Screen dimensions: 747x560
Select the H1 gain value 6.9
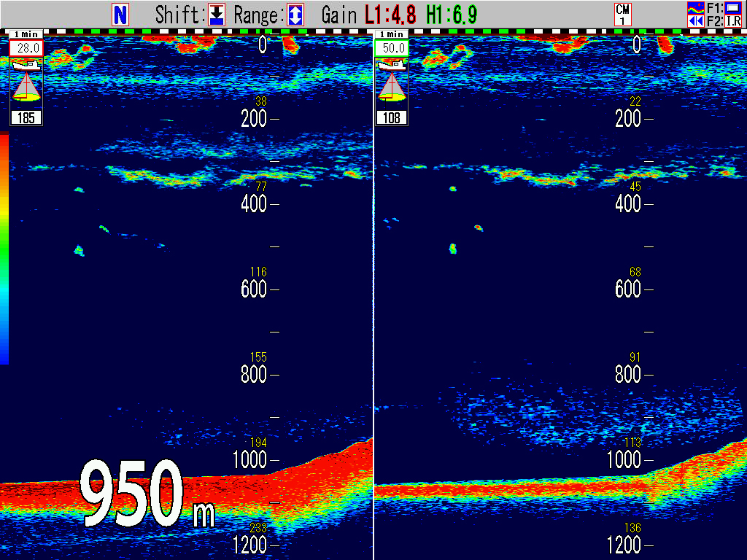tap(452, 15)
